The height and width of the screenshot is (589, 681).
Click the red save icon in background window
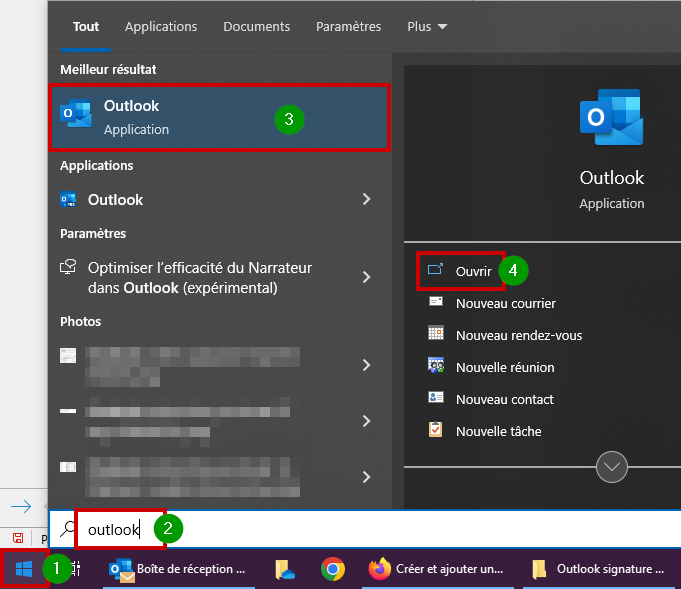coord(18,538)
